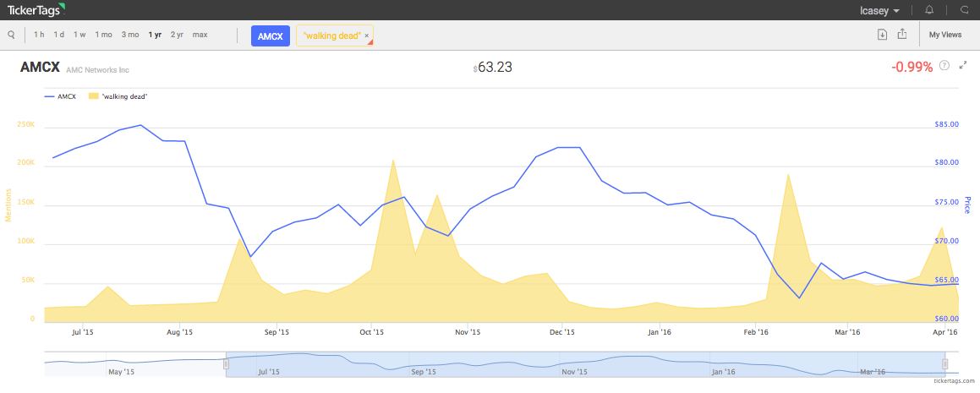Click the 63.23 price value
The width and height of the screenshot is (980, 393).
pos(495,68)
